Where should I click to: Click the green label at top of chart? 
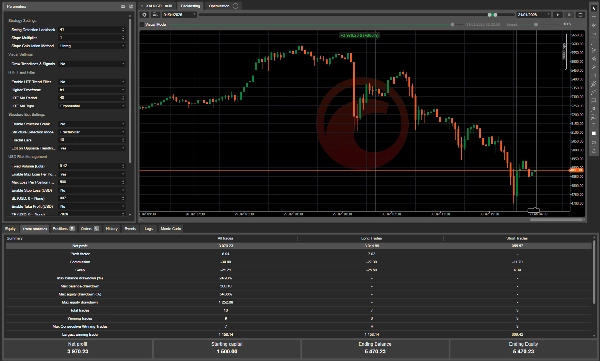359,35
